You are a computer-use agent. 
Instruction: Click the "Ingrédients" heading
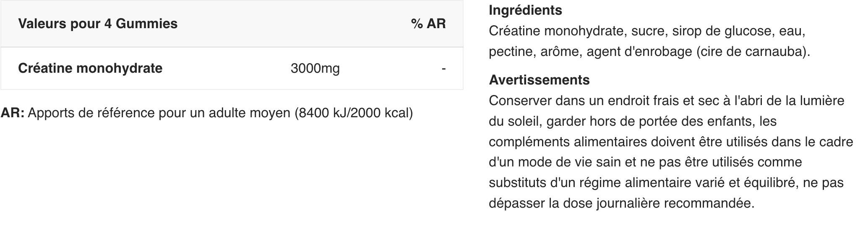pos(525,10)
